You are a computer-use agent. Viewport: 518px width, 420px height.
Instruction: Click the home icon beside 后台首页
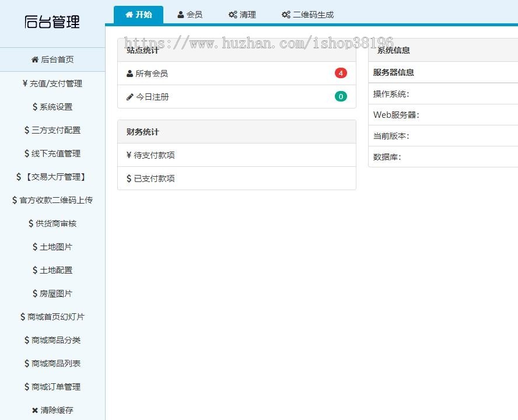[x=34, y=60]
